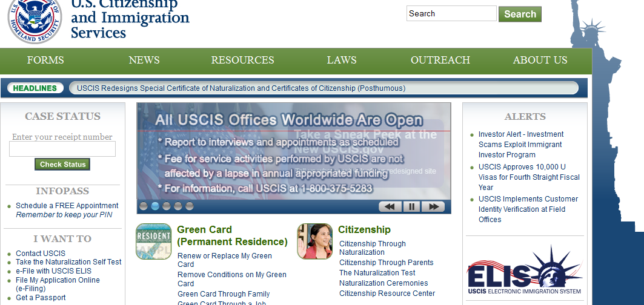The image size is (644, 305).
Task: Open Schedule a FREE Appointment link
Action: point(67,206)
